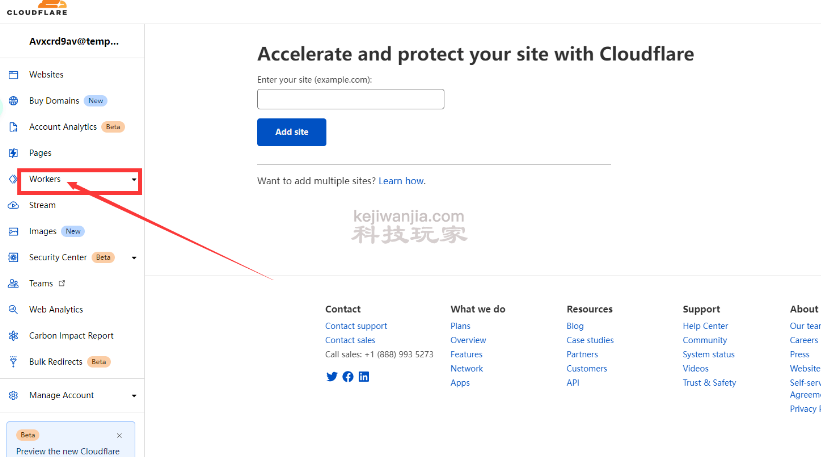Expand the Security Center arrow
The width and height of the screenshot is (834, 457).
point(134,258)
